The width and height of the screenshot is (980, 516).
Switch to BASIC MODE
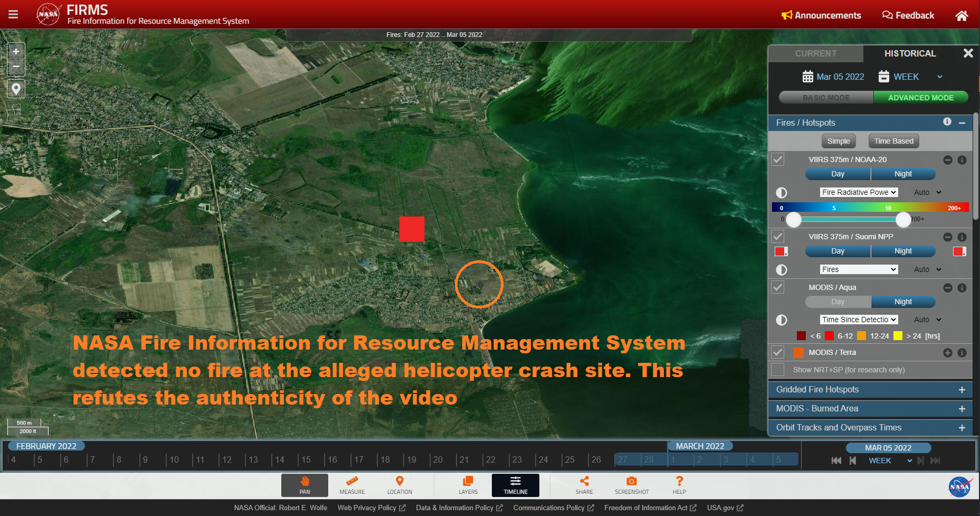(826, 98)
